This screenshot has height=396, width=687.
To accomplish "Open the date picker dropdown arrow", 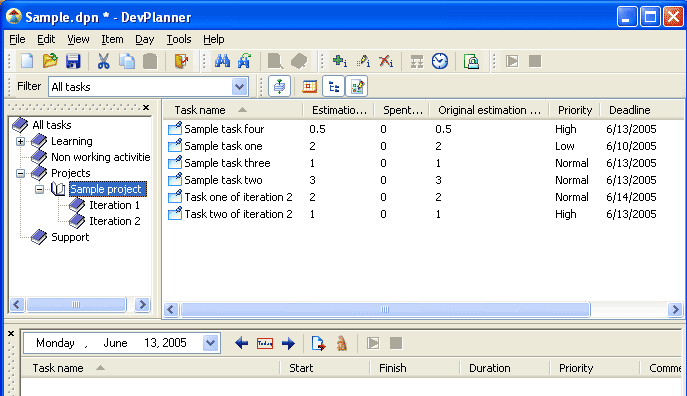I will (211, 343).
